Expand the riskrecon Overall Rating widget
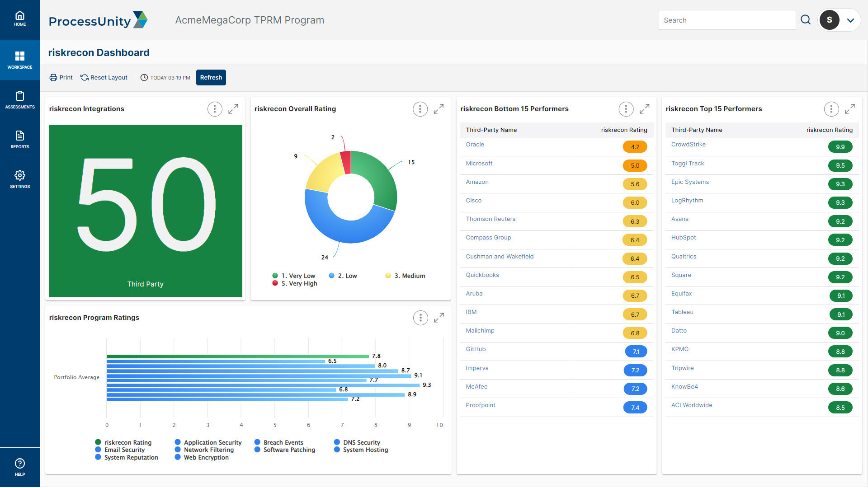 pyautogui.click(x=439, y=109)
